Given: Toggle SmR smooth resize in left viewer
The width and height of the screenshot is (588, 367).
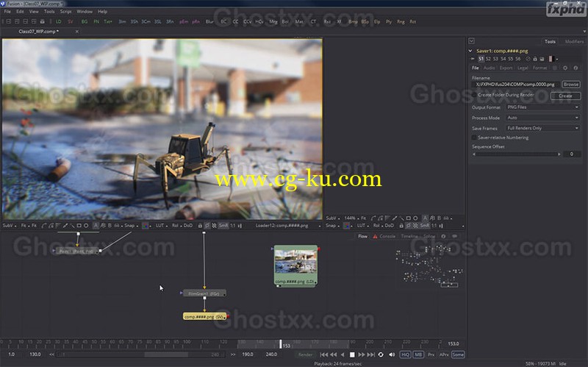Looking at the screenshot, I should tap(223, 226).
